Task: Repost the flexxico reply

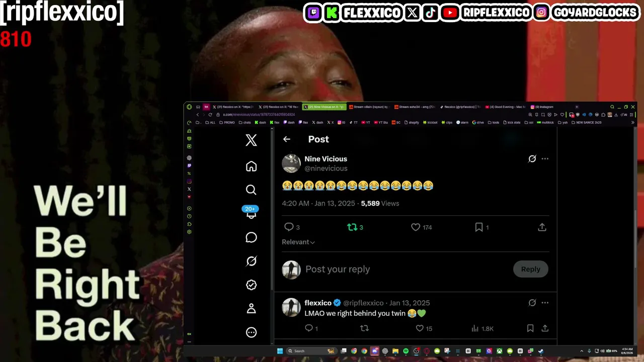Action: pos(364,328)
